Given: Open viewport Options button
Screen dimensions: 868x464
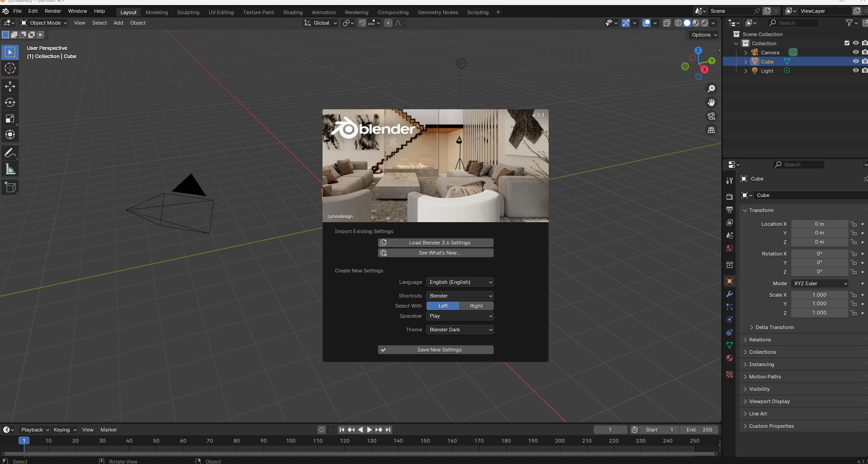Looking at the screenshot, I should click(704, 35).
